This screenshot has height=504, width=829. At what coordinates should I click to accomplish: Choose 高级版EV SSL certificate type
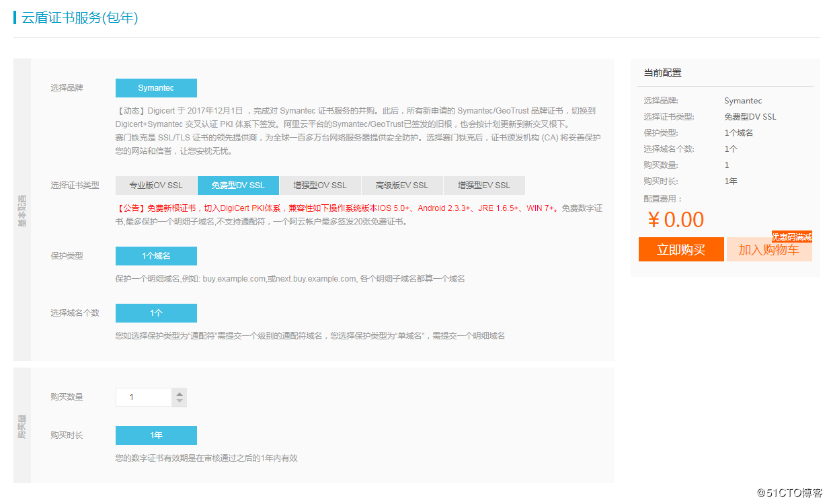pos(402,185)
